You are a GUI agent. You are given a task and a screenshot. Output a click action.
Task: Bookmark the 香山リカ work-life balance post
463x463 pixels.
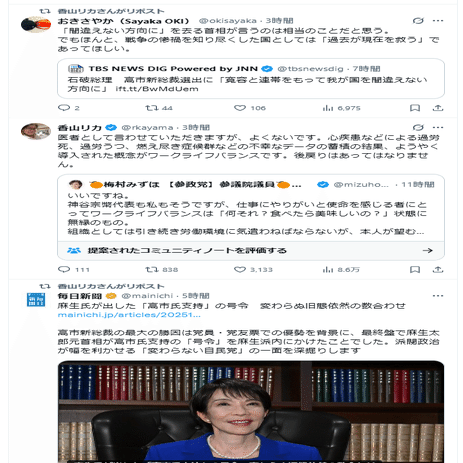[415, 269]
